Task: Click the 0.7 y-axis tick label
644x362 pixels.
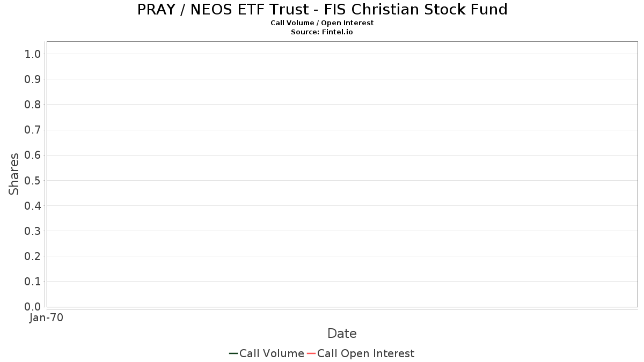Action: click(x=33, y=130)
